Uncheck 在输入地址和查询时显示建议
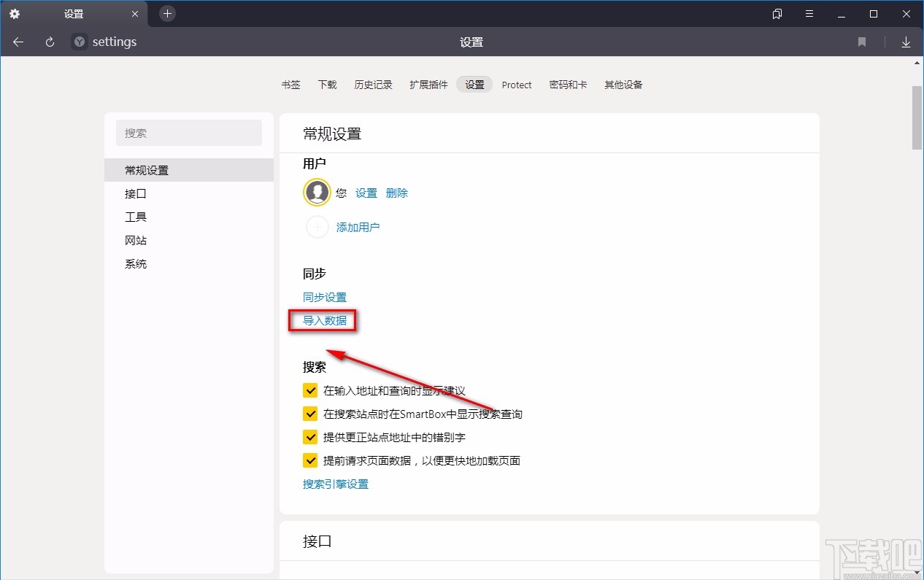 [x=309, y=390]
